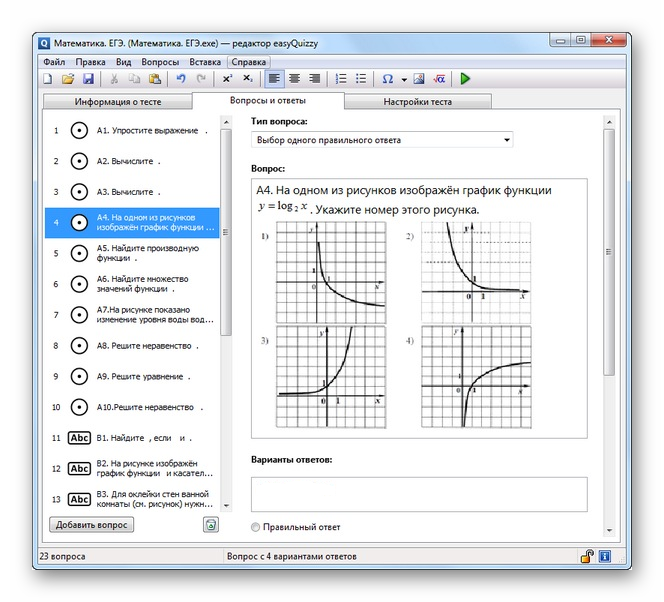
Task: Apply superscript formatting
Action: (227, 79)
